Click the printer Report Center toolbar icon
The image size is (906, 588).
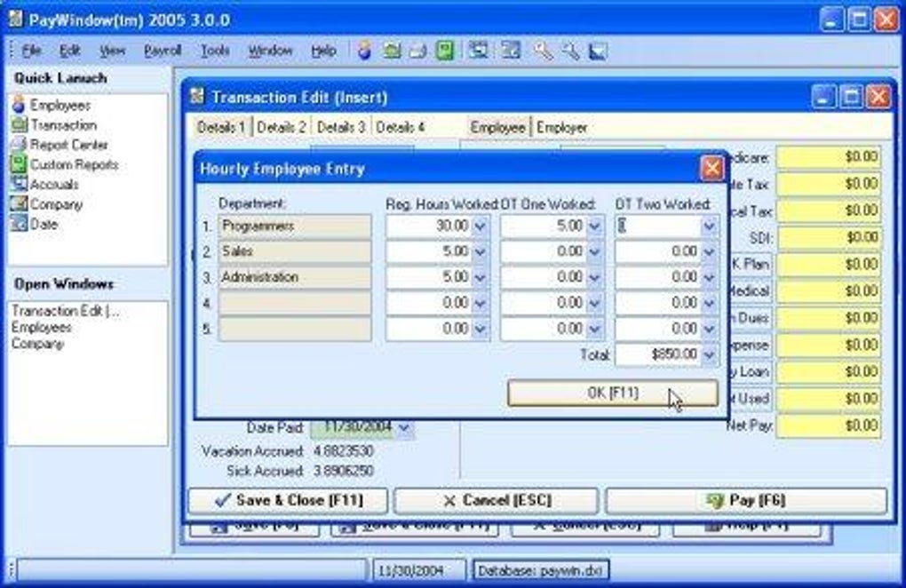[x=417, y=51]
